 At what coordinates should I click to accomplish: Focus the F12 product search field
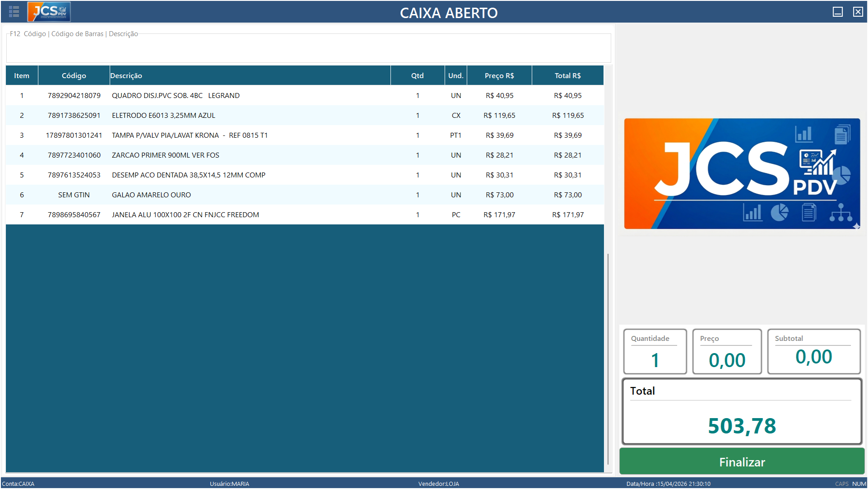308,49
